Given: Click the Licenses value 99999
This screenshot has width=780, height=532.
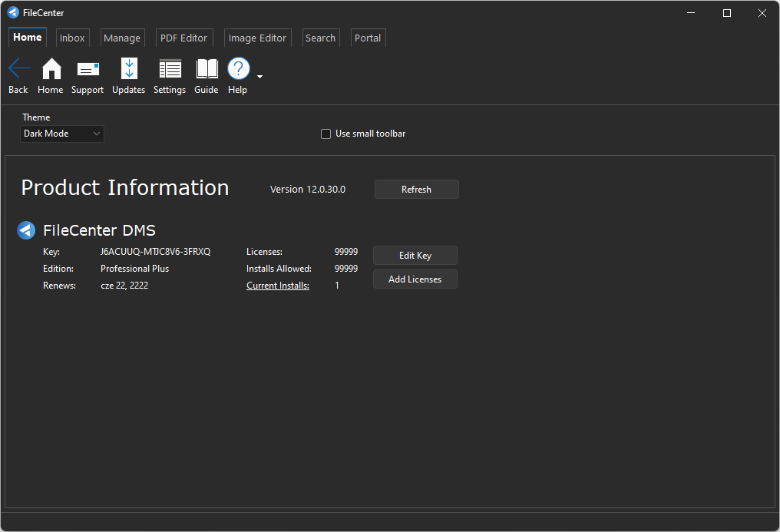Looking at the screenshot, I should (346, 252).
